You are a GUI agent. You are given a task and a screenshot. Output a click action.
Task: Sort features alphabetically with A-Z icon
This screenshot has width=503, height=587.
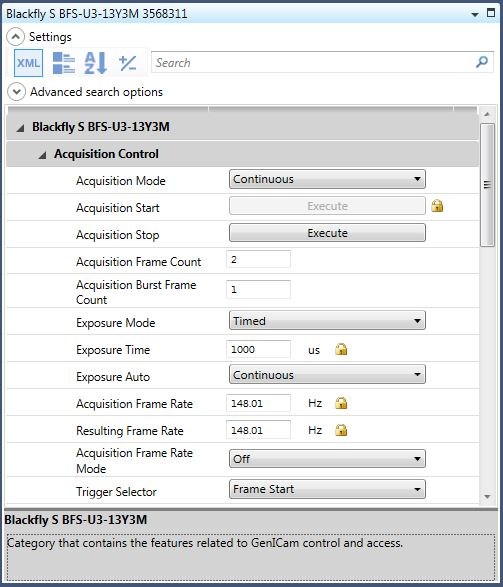pos(96,63)
